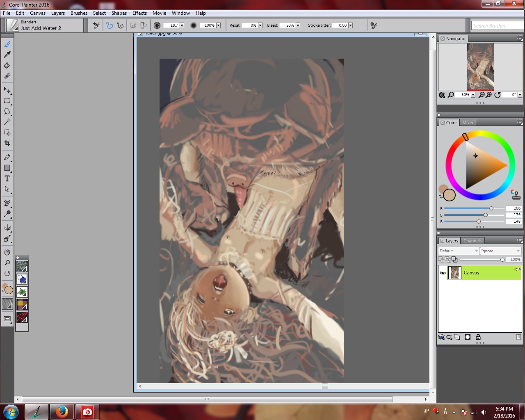
Task: Click the create layer mask button
Action: (x=468, y=337)
